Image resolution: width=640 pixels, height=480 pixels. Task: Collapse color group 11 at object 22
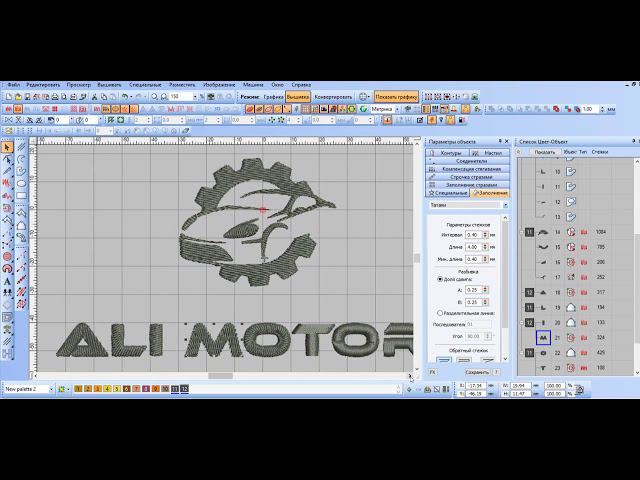coord(522,353)
